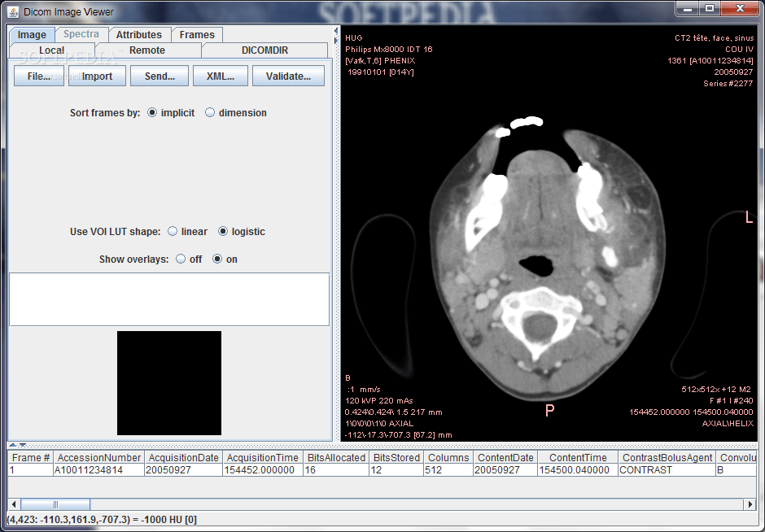Open the Attributes tab
Screen dimensions: 765x532
pyautogui.click(x=139, y=35)
